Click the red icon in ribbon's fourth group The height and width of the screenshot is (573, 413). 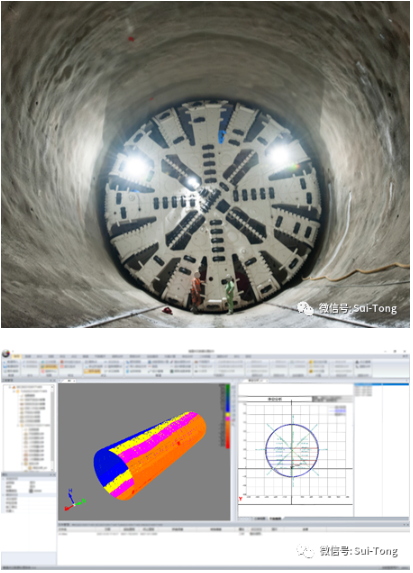click(x=62, y=362)
